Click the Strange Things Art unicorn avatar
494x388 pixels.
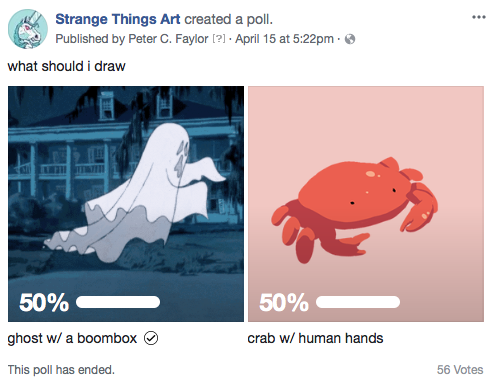(x=28, y=29)
